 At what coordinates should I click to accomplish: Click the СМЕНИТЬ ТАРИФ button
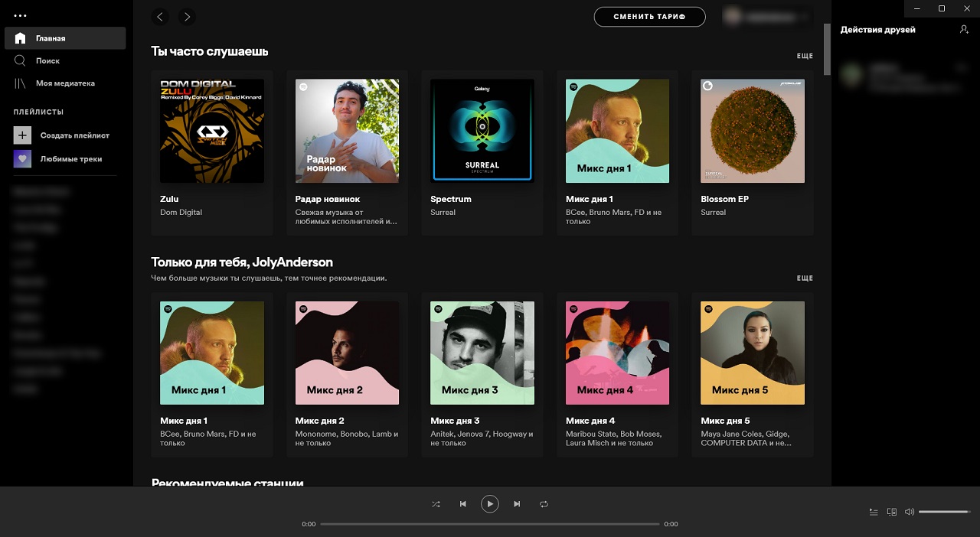click(649, 17)
